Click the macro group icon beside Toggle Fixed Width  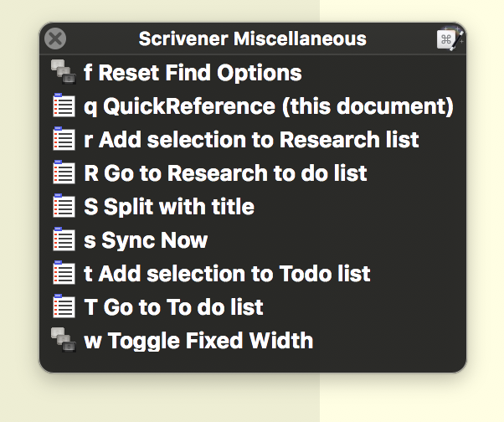coord(64,340)
